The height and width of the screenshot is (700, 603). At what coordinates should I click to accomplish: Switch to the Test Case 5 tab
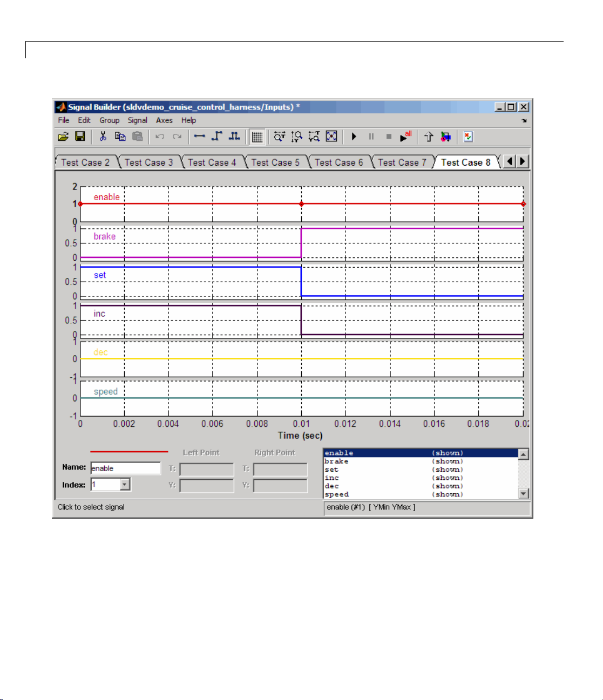(x=275, y=162)
